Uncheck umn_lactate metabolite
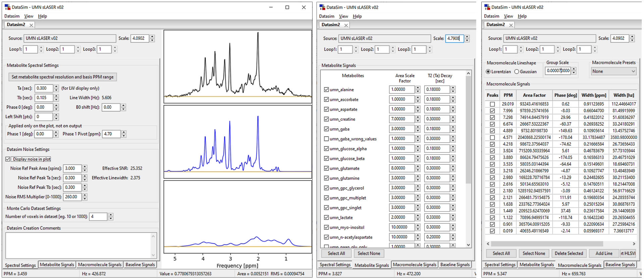 tap(326, 218)
